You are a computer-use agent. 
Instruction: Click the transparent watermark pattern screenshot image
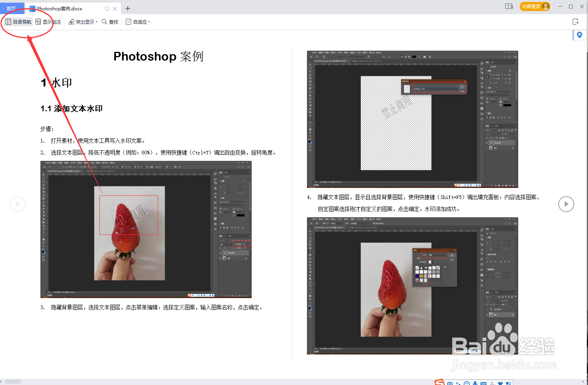point(413,119)
